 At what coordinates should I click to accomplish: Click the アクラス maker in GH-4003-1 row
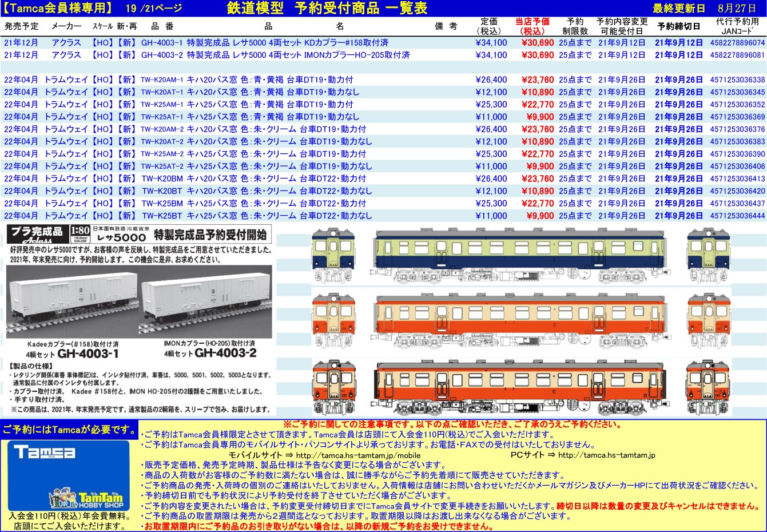(66, 43)
